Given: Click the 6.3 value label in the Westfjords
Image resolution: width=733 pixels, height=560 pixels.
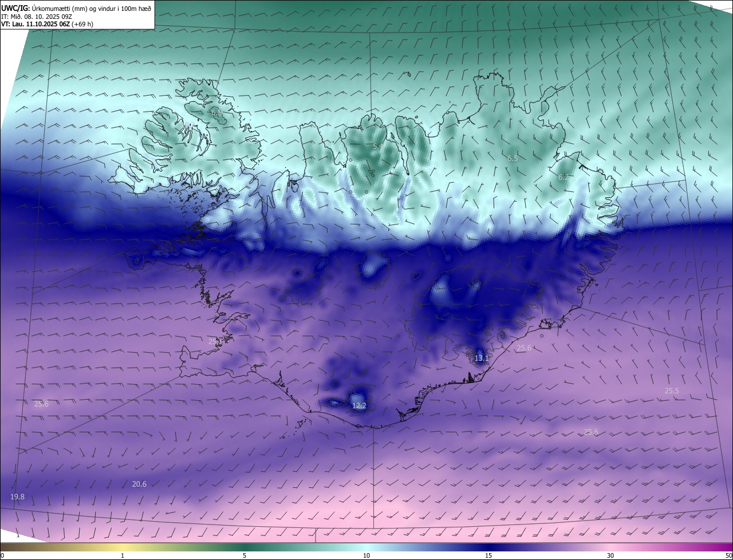Looking at the screenshot, I should [x=216, y=113].
